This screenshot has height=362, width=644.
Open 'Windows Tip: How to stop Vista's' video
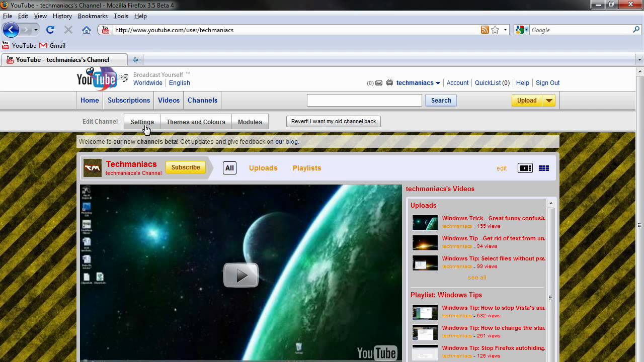click(493, 308)
